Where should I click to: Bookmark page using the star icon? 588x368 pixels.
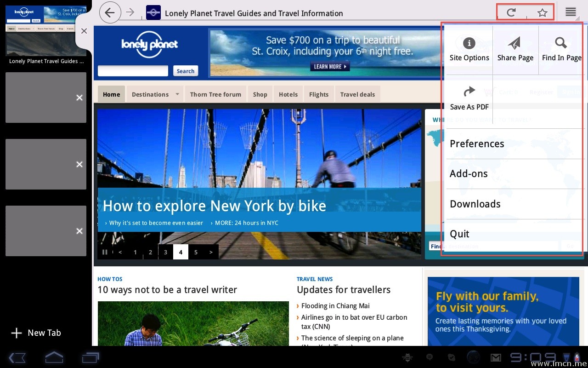(542, 12)
